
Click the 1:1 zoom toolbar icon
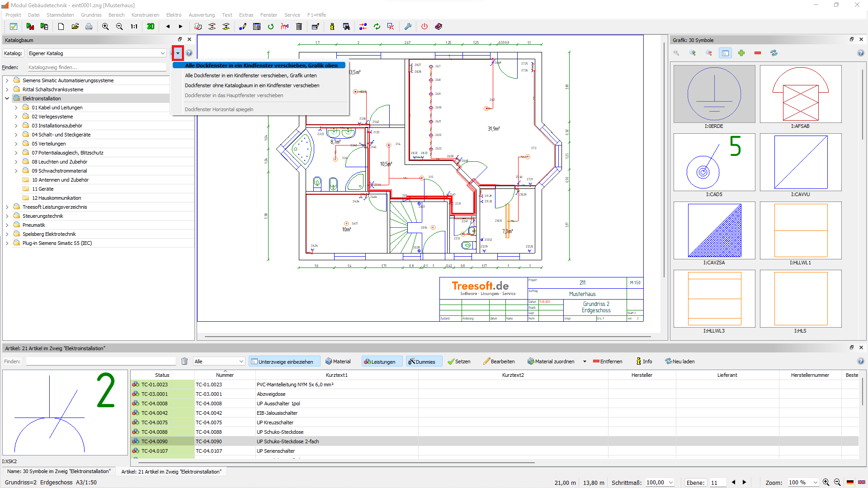(134, 27)
